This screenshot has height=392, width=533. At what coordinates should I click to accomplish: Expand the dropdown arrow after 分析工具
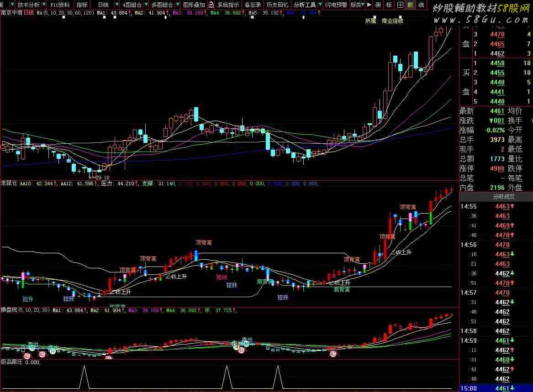point(320,5)
